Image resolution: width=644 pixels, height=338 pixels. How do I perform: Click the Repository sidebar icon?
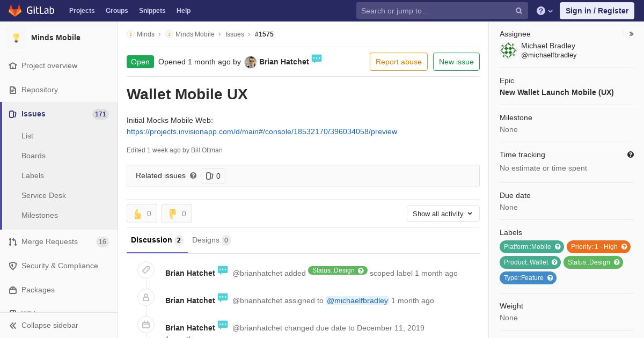pos(13,90)
